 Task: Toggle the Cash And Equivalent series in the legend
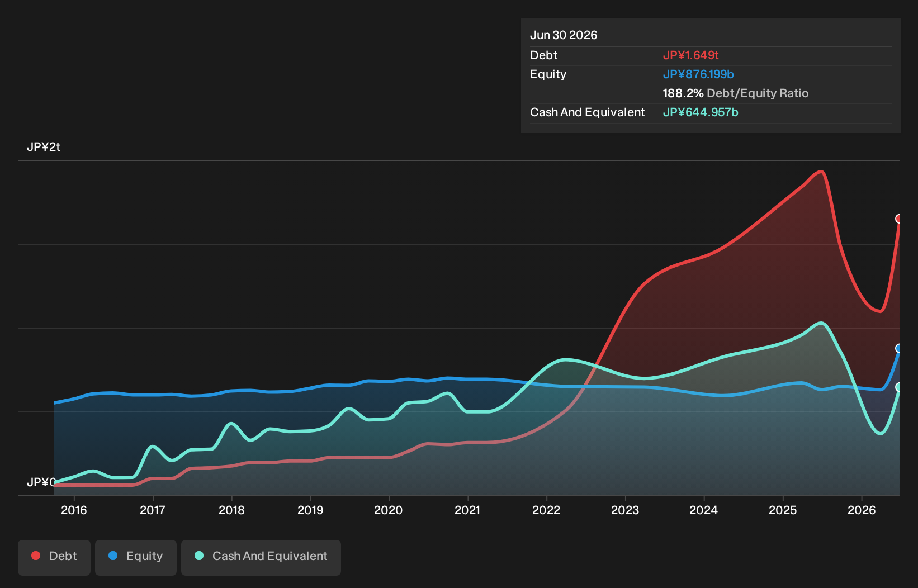click(x=261, y=557)
